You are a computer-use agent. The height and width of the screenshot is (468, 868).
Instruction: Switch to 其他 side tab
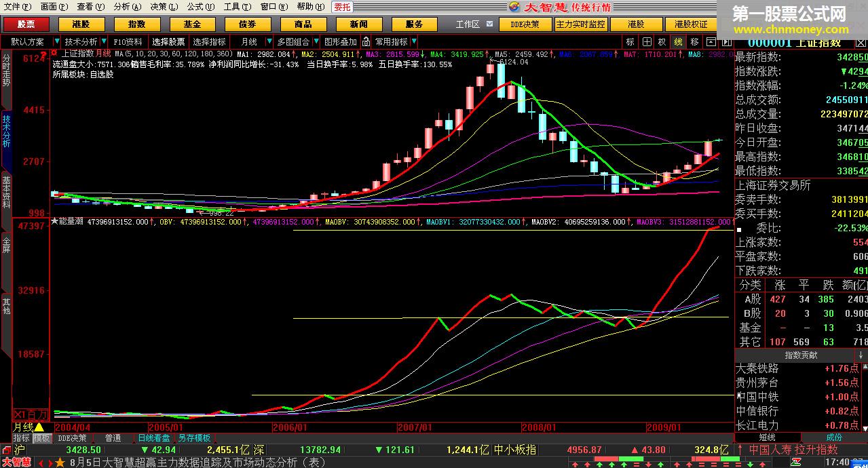tap(6, 306)
